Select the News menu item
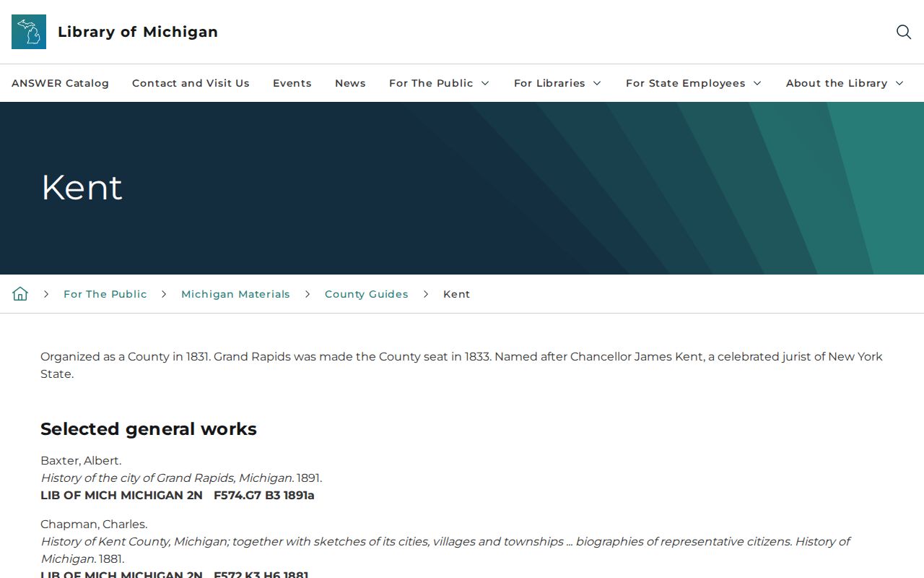 pyautogui.click(x=350, y=83)
